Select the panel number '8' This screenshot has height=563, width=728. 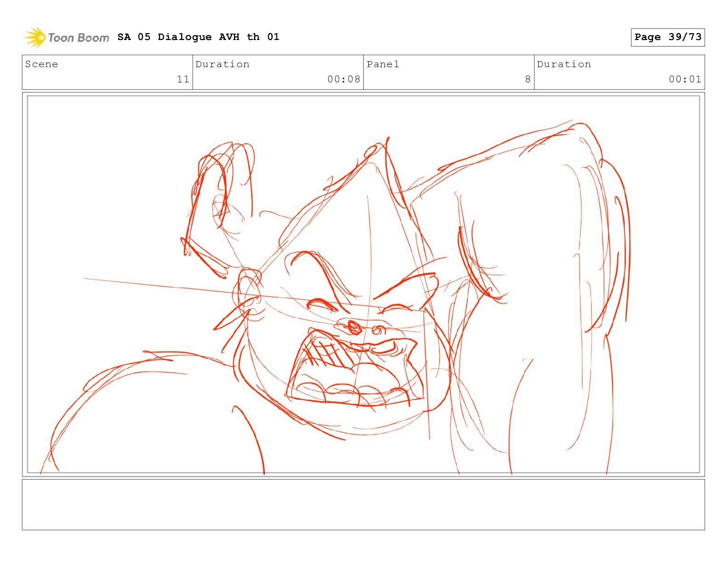[x=528, y=79]
